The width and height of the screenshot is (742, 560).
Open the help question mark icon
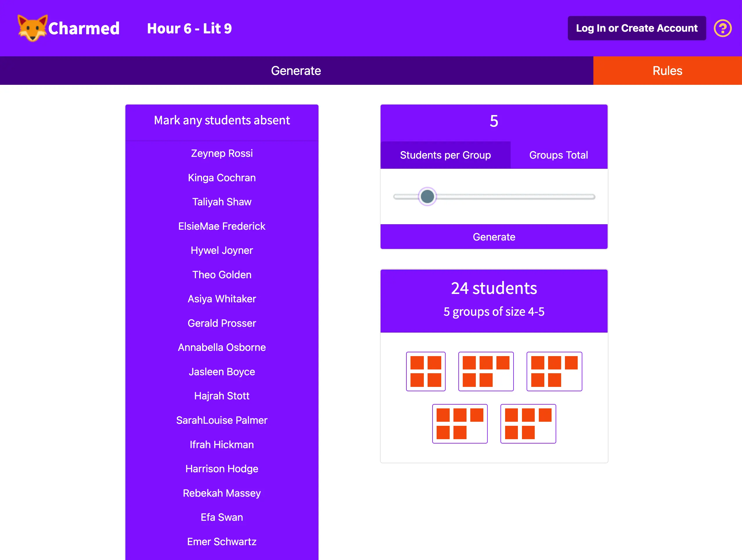(722, 28)
